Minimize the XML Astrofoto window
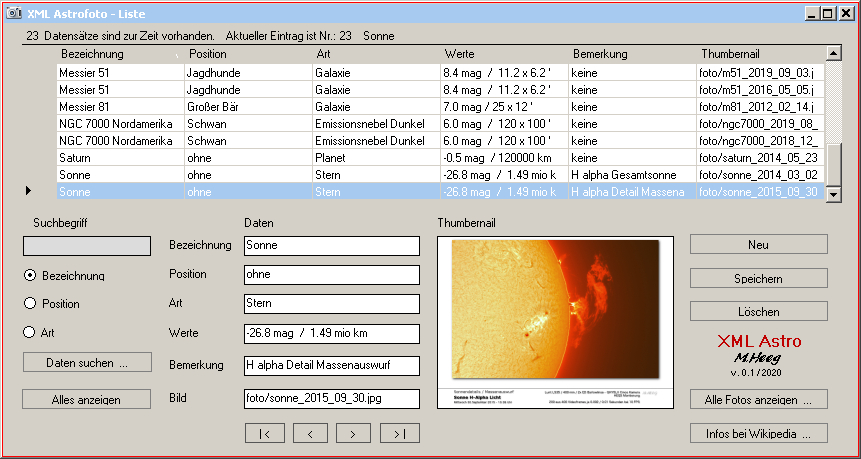The width and height of the screenshot is (861, 459). 812,14
